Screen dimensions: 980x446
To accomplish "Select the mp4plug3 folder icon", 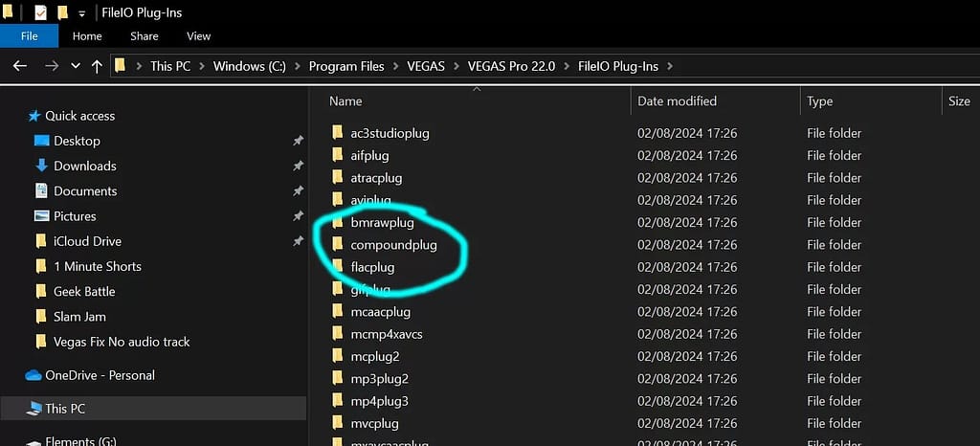I will click(338, 400).
